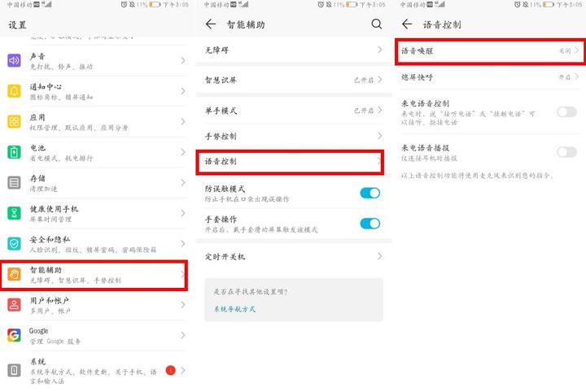Screen dimensions: 586x392
Task: Select the 健康使用手机 entry
Action: click(x=94, y=213)
